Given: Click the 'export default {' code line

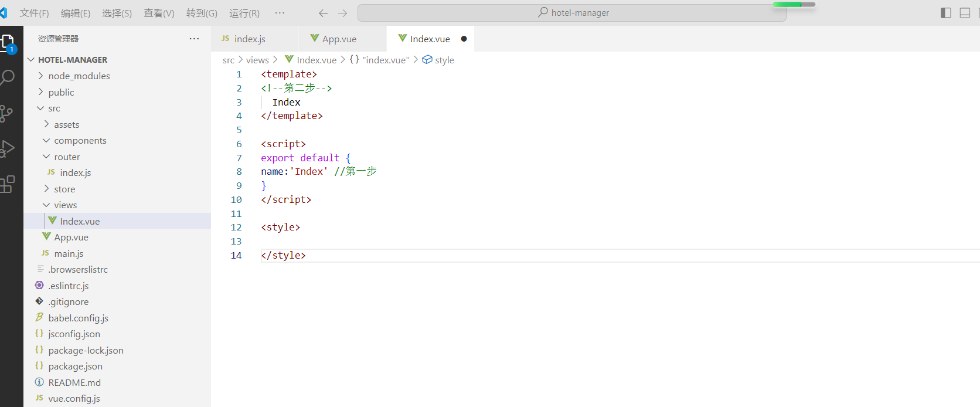Looking at the screenshot, I should tap(306, 158).
